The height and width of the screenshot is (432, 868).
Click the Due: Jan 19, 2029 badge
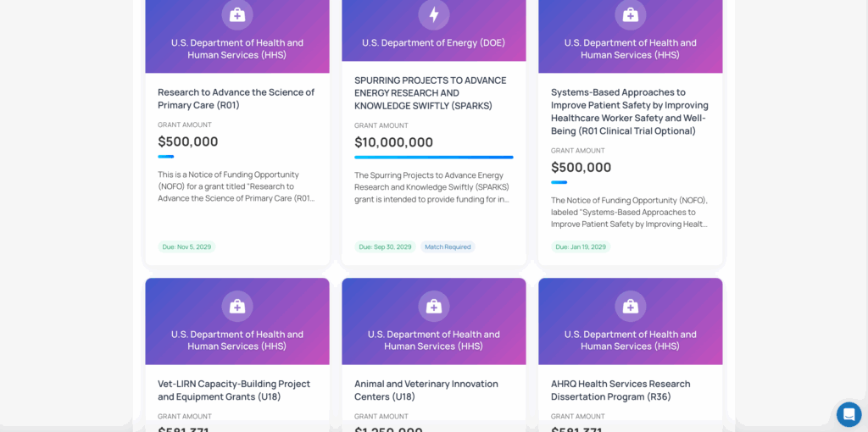point(581,247)
